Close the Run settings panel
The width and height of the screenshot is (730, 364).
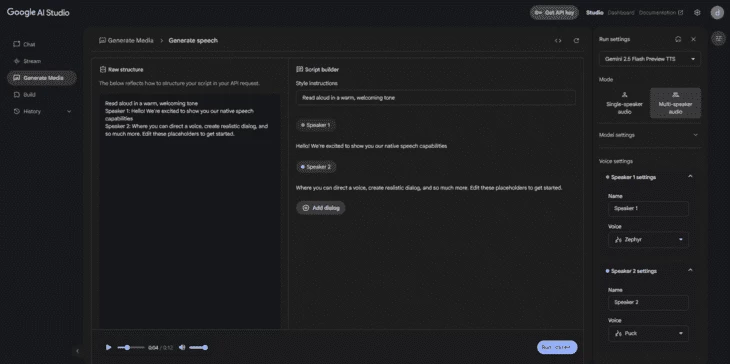693,39
